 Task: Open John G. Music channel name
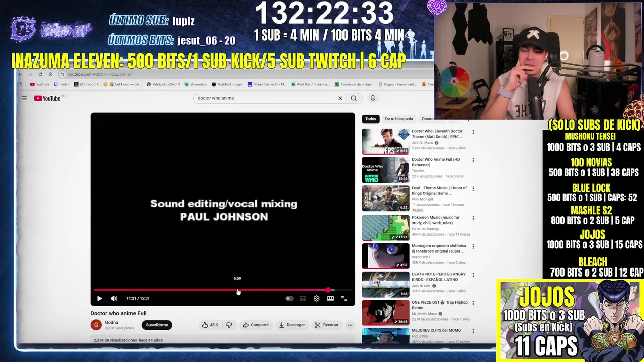(422, 143)
